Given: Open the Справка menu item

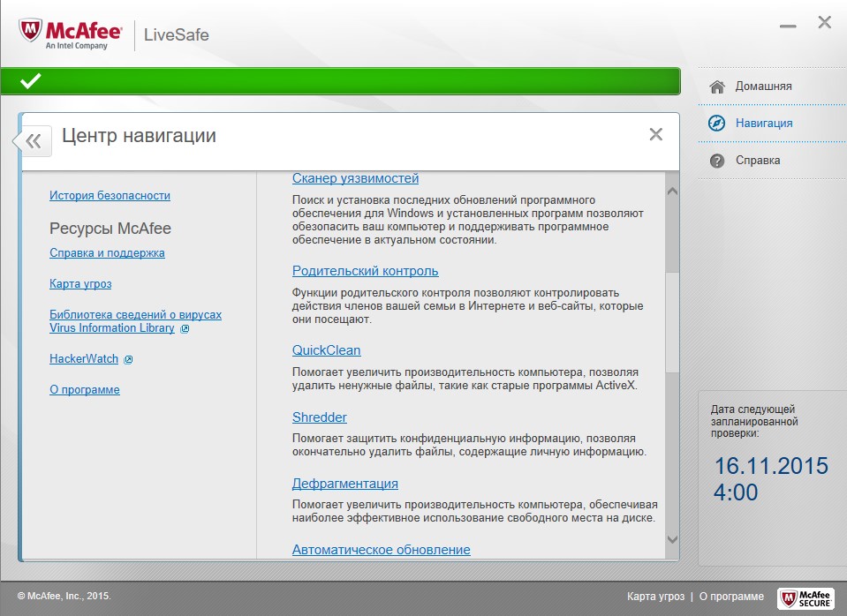Looking at the screenshot, I should click(x=757, y=161).
